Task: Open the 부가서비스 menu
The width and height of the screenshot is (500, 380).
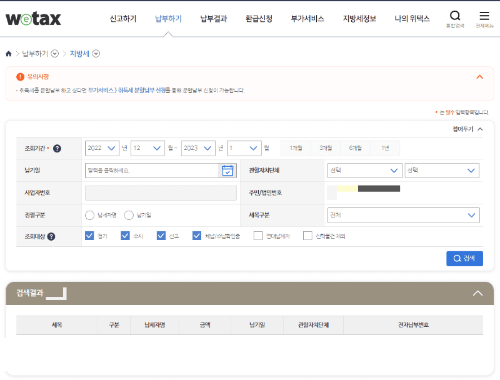Action: pos(307,19)
